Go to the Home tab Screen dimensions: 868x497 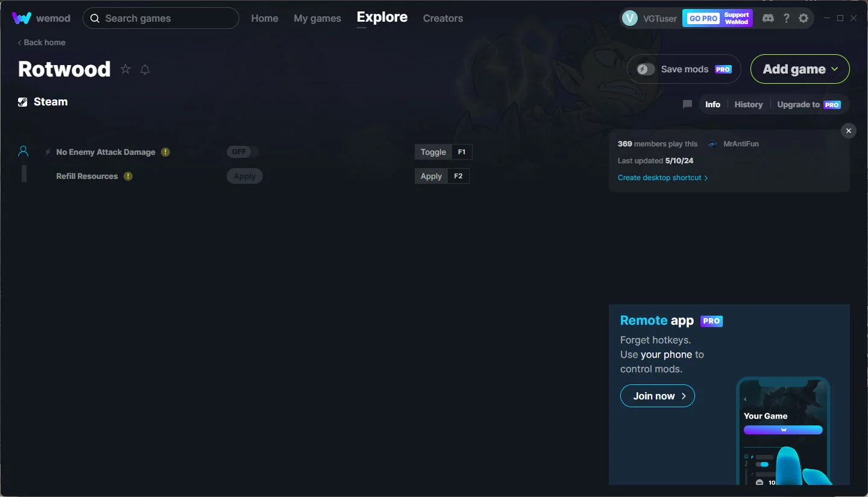(x=265, y=18)
